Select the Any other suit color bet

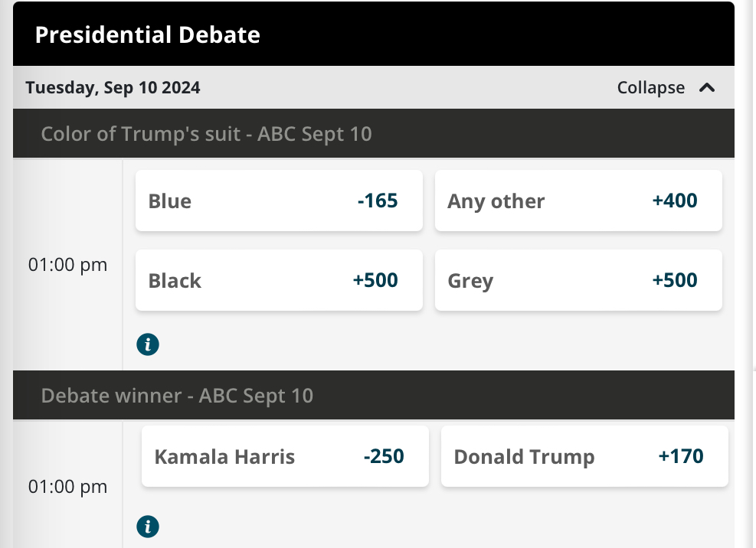coord(578,201)
